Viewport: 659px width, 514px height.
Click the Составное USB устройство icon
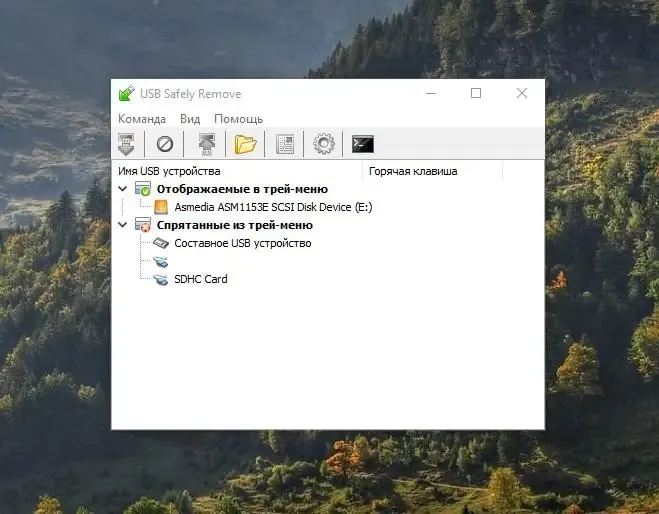pos(161,243)
